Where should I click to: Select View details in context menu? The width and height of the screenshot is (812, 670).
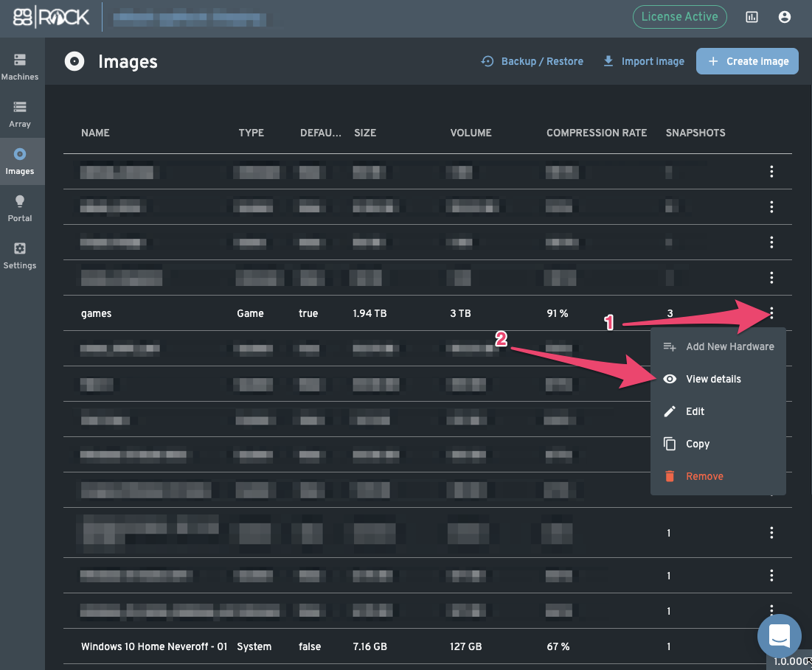point(718,379)
